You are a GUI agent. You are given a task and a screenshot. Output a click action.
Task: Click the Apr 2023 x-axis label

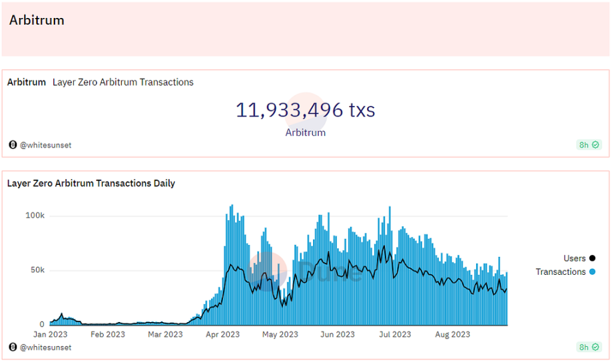click(x=223, y=335)
